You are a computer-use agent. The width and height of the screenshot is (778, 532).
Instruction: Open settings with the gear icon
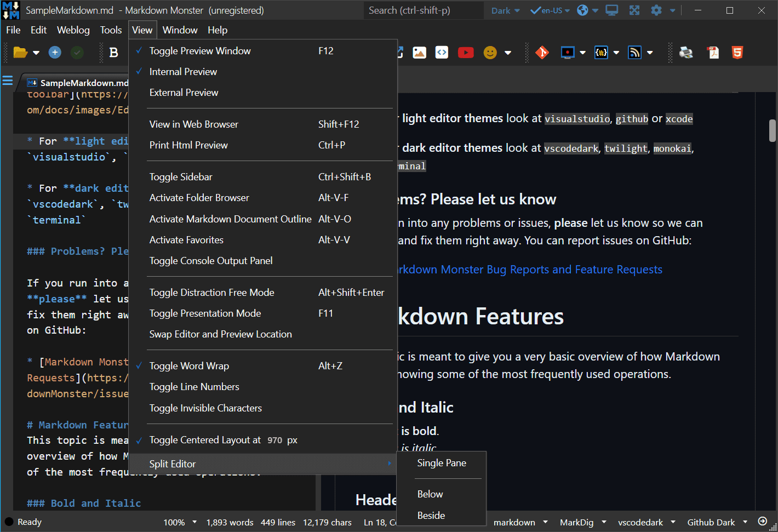656,10
